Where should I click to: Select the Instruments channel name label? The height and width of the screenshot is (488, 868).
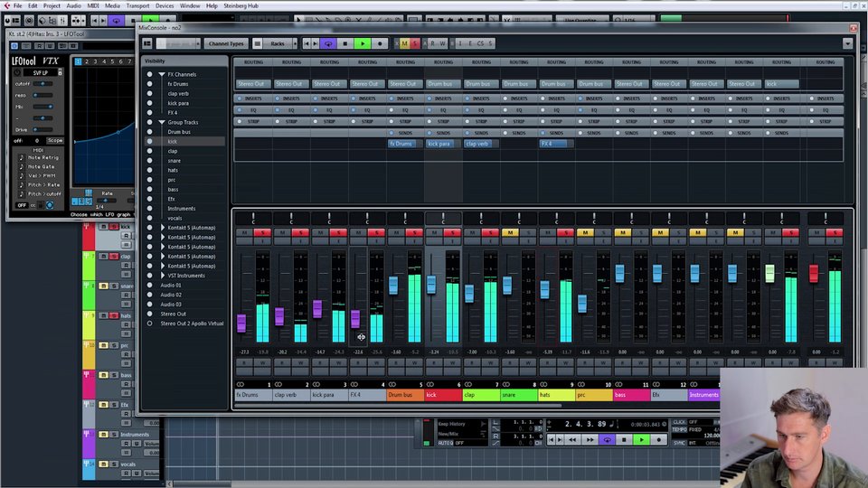click(x=703, y=395)
